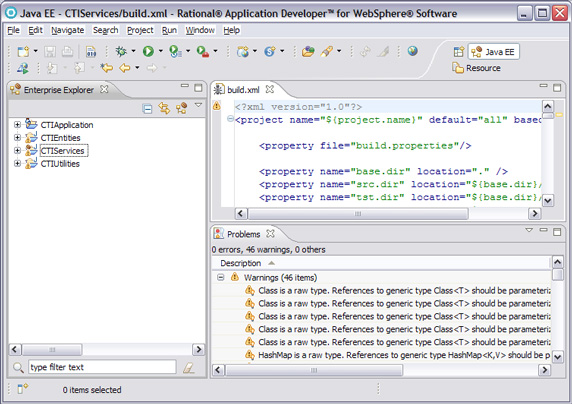Expand the CTIServices project node

pos(17,150)
